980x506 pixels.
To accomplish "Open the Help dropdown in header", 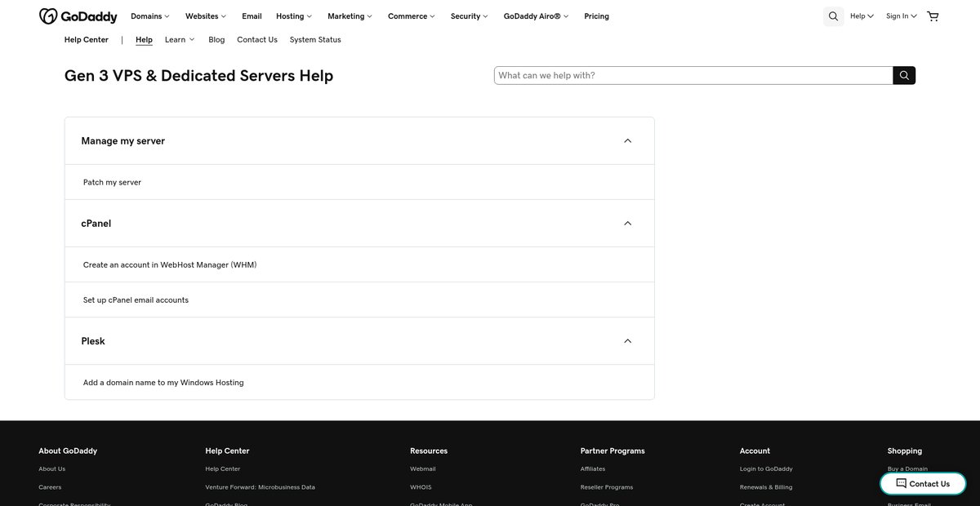I will pyautogui.click(x=862, y=16).
